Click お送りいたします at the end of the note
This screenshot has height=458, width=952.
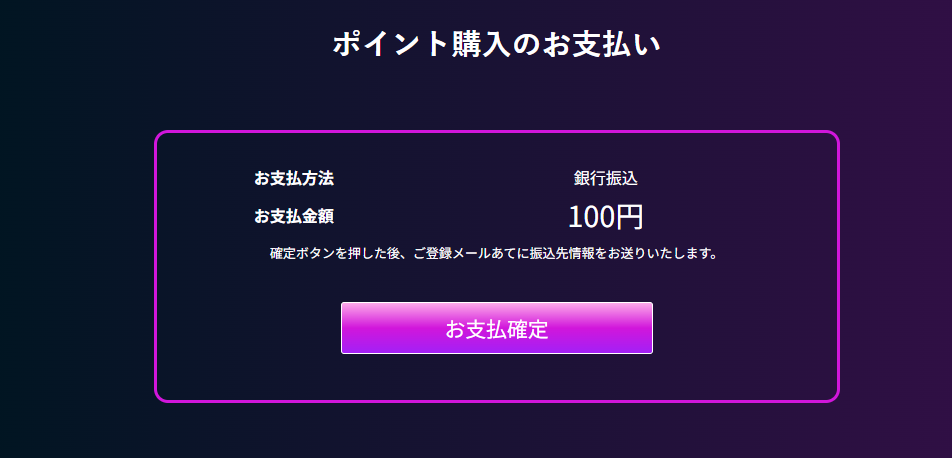pyautogui.click(x=660, y=253)
